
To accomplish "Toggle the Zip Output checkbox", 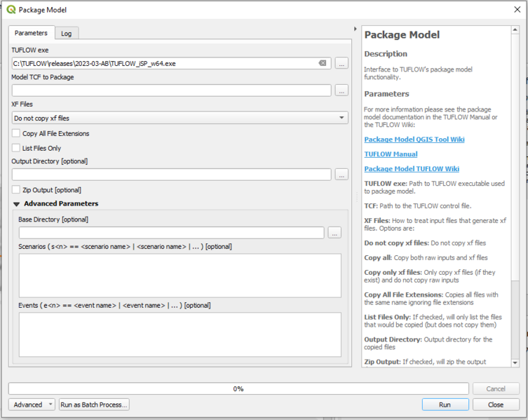I will (x=16, y=190).
